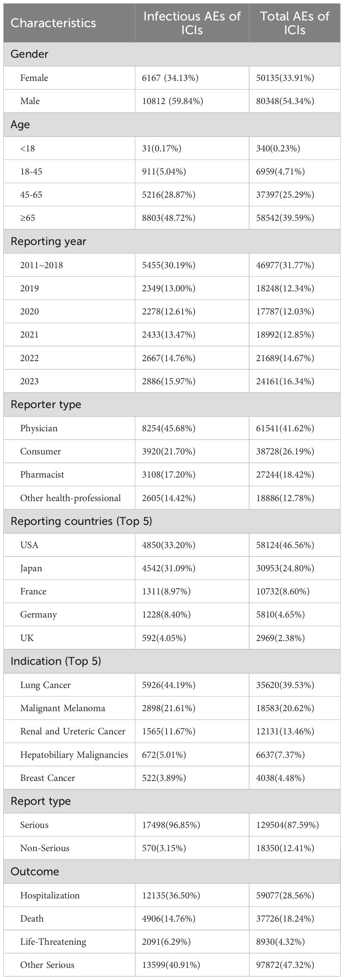Click the Reporter type section heading
The width and height of the screenshot is (344, 980).
tap(46, 405)
